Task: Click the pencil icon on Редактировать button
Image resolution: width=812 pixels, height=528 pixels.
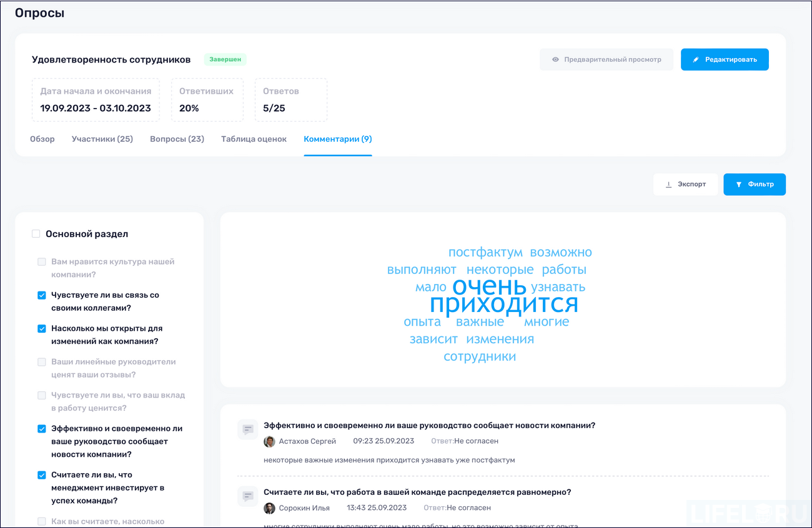Action: pyautogui.click(x=696, y=59)
